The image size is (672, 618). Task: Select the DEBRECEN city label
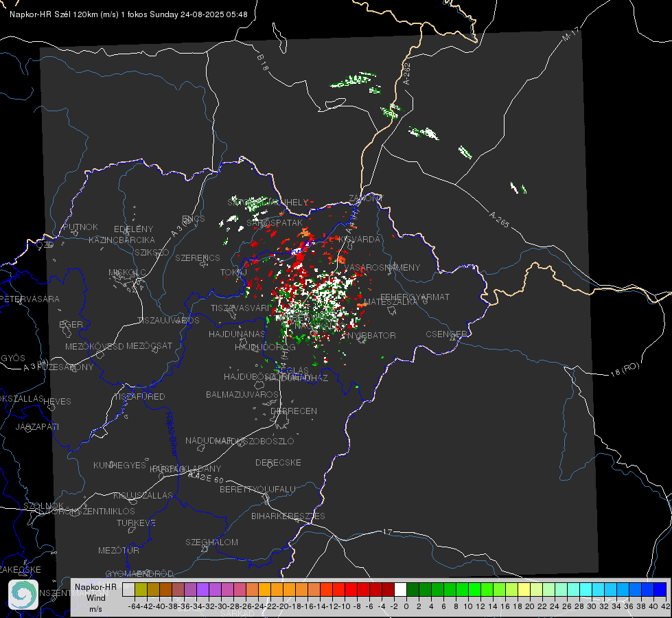click(x=294, y=411)
